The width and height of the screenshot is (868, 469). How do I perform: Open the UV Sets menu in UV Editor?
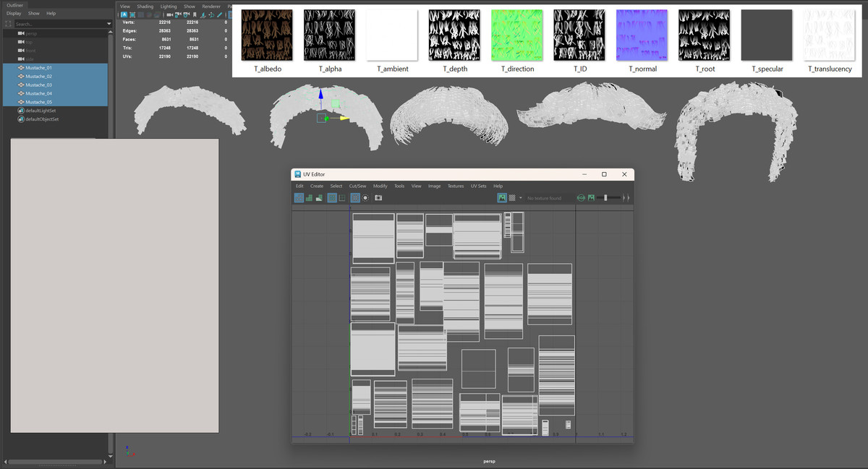[479, 186]
